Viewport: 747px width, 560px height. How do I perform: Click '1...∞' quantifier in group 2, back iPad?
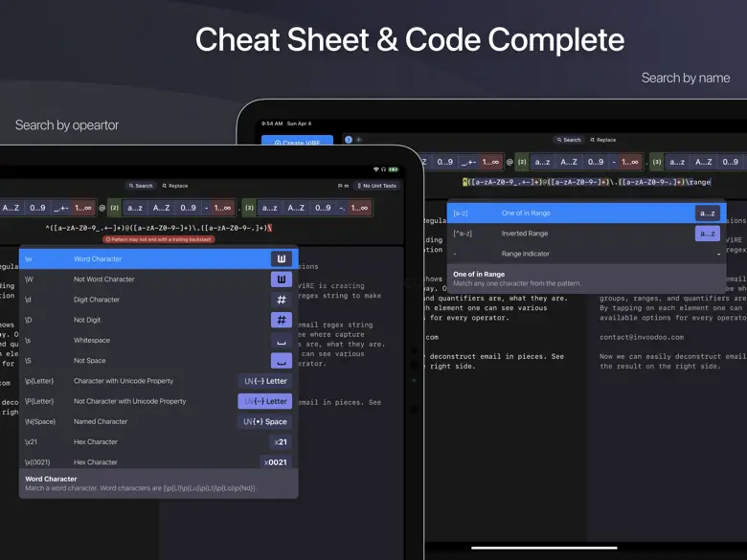pyautogui.click(x=630, y=162)
